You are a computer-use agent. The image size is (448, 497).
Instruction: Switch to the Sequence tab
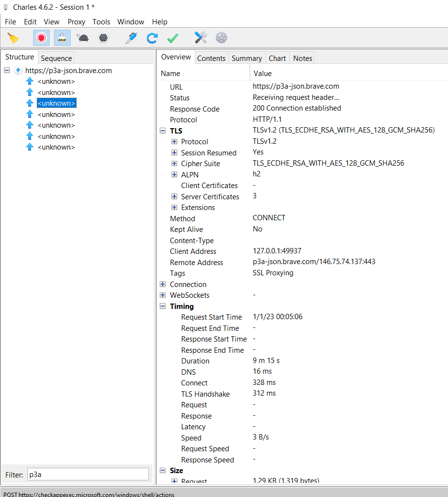pyautogui.click(x=56, y=57)
